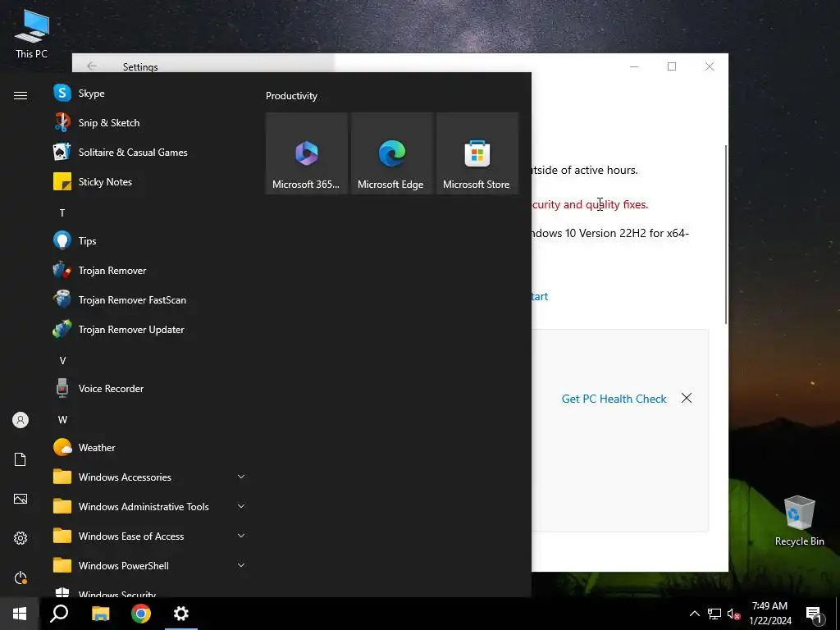
Task: Open File Explorer from the taskbar
Action: [x=100, y=614]
